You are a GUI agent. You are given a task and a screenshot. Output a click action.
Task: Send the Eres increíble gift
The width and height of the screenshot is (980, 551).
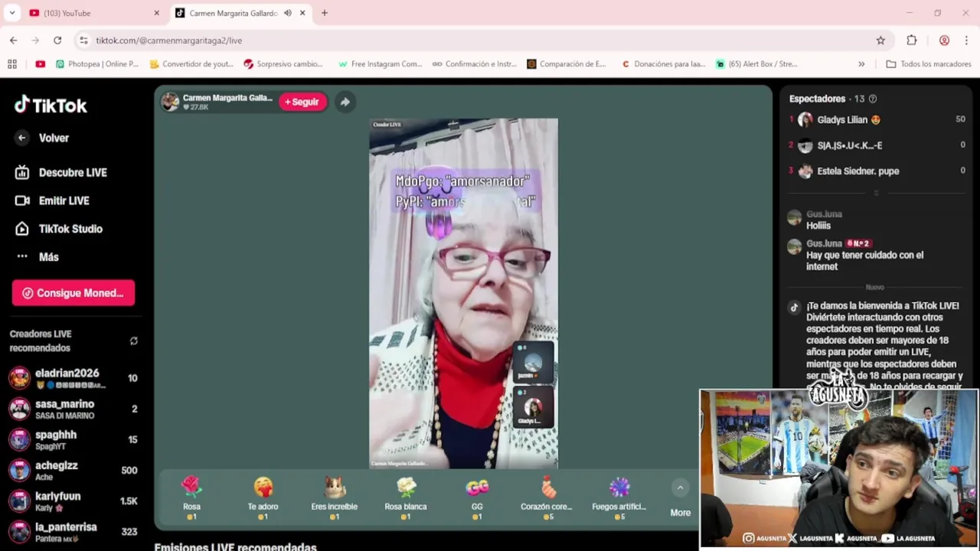(335, 497)
